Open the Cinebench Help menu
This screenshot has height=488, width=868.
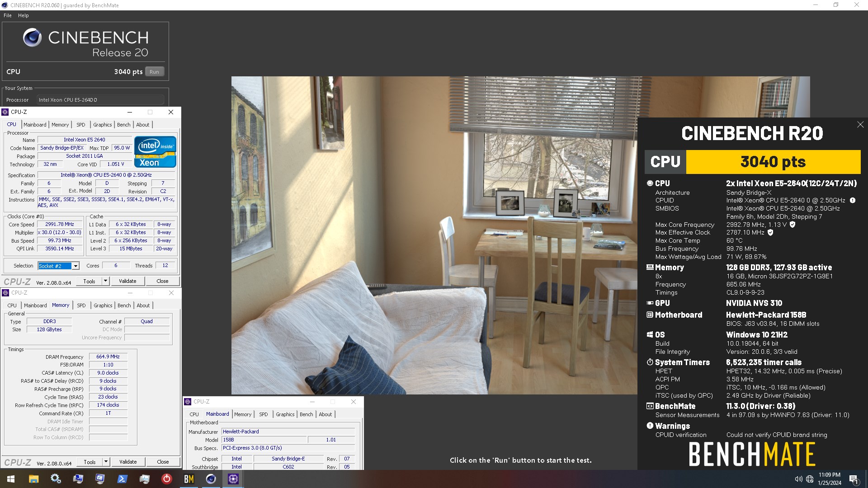coord(24,15)
